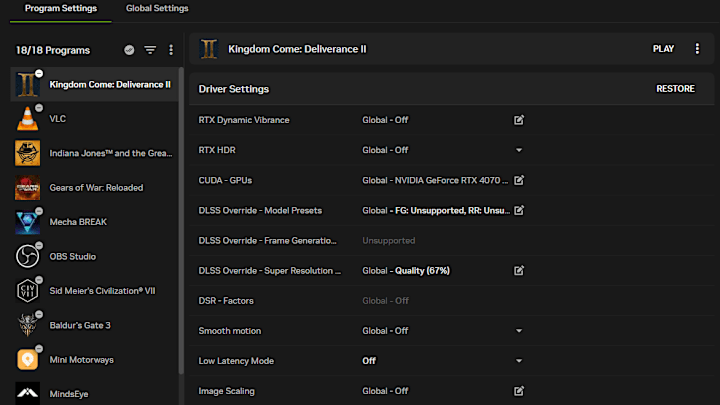Select OBS Studio in the programs list
The image size is (720, 405).
point(94,257)
